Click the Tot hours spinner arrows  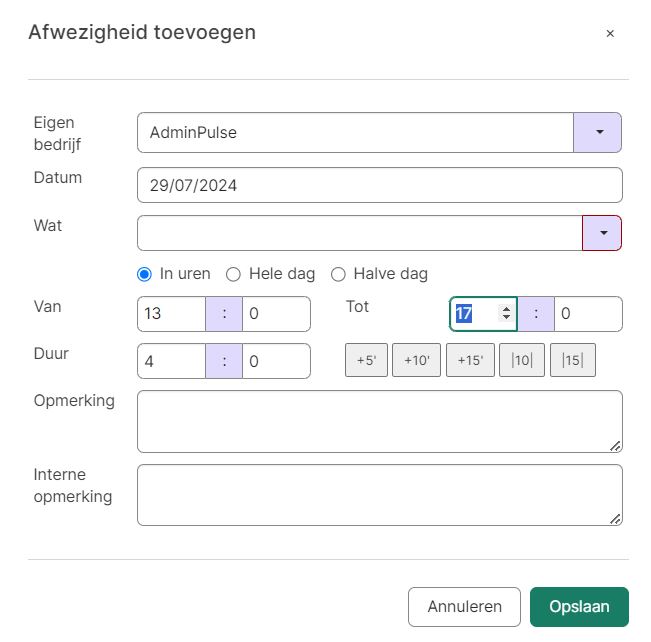coord(506,313)
